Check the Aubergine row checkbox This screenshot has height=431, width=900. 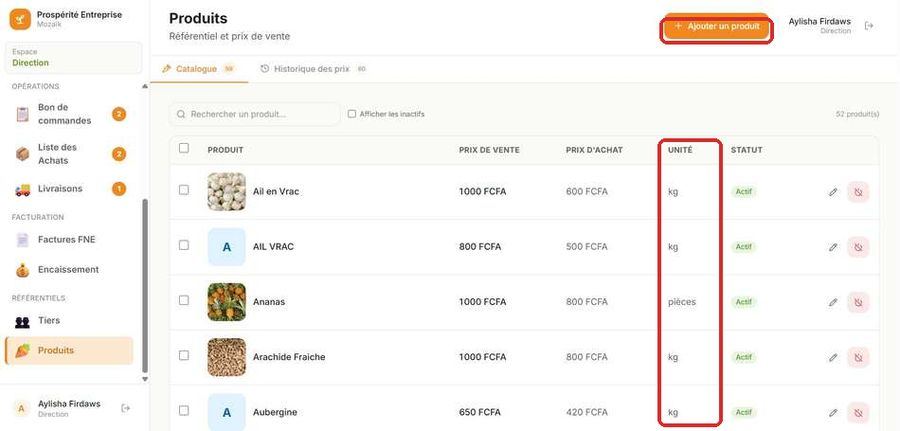(184, 410)
